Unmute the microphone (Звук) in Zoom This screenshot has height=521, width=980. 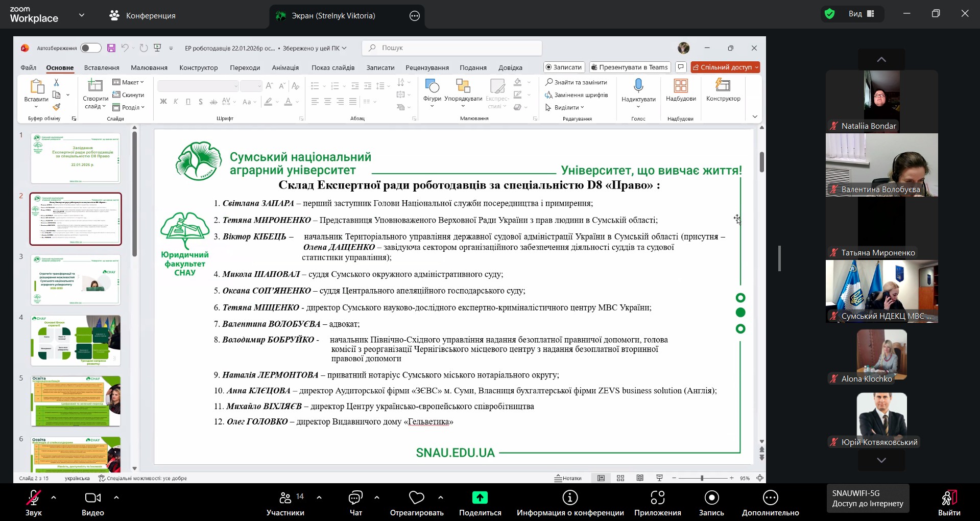coord(34,498)
